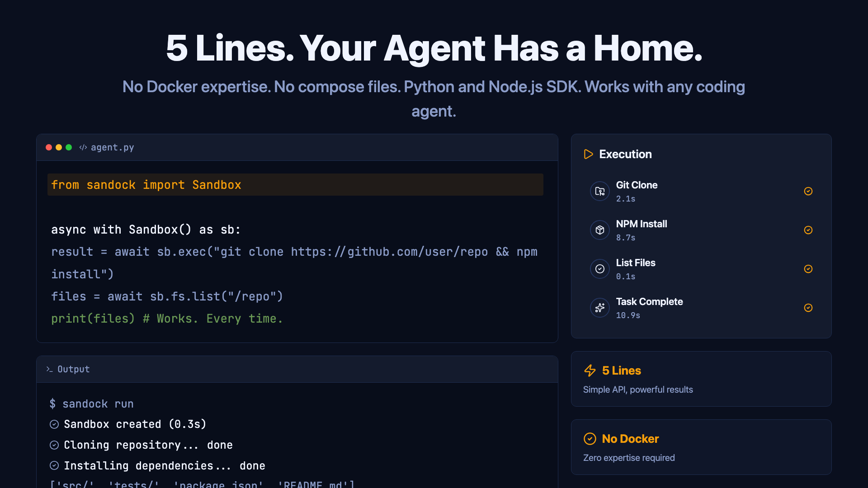868x488 pixels.
Task: Click the List Files circle-check icon
Action: click(x=600, y=269)
